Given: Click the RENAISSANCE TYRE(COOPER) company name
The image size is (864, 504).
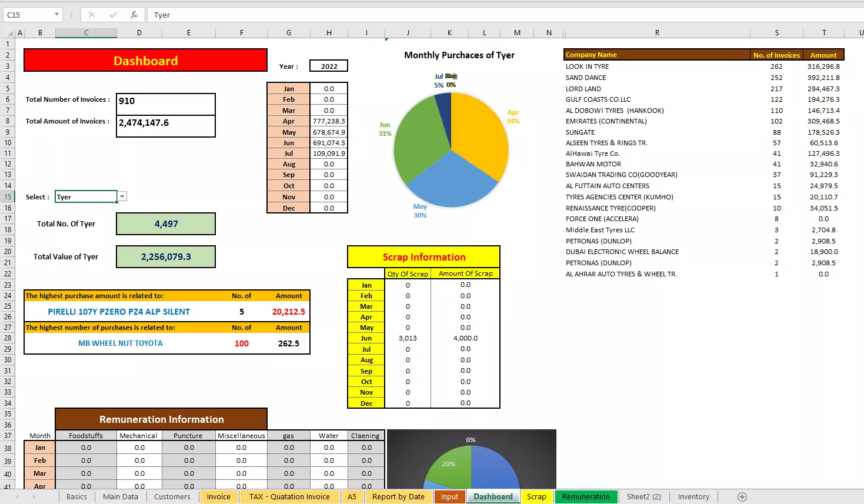Looking at the screenshot, I should [611, 208].
